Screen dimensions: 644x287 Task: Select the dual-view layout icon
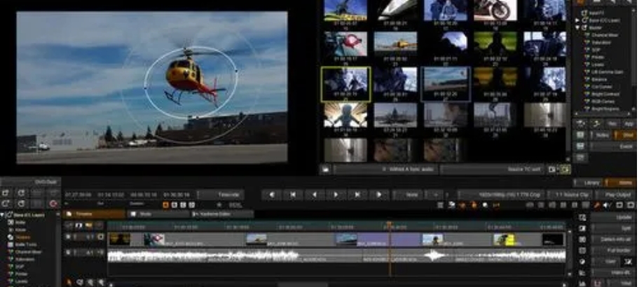(x=174, y=205)
